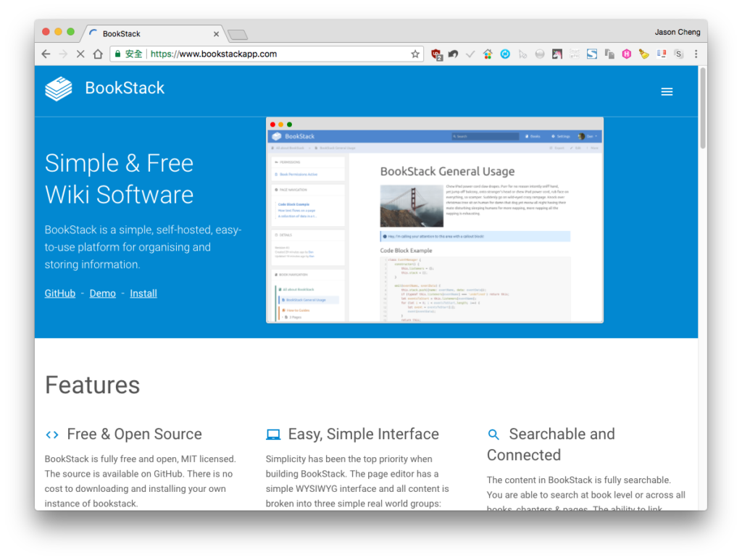The image size is (742, 560).
Task: Click the BookStack stacked-books logo icon
Action: (x=59, y=88)
